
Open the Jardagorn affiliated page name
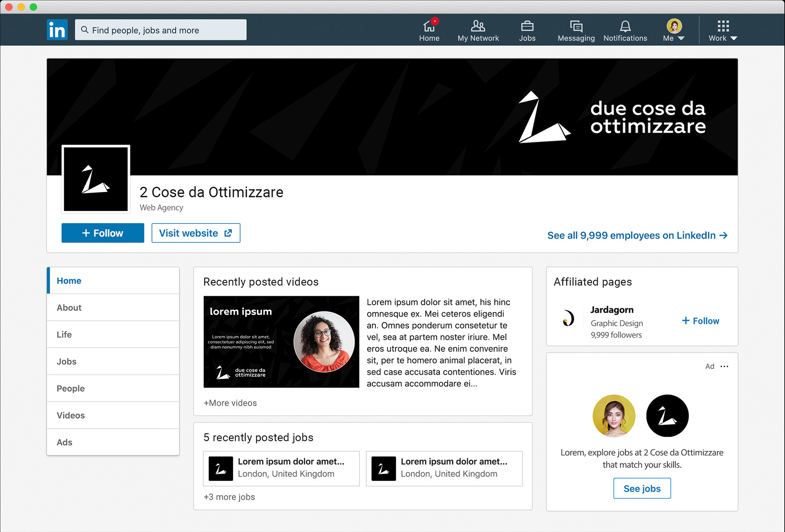pos(612,310)
